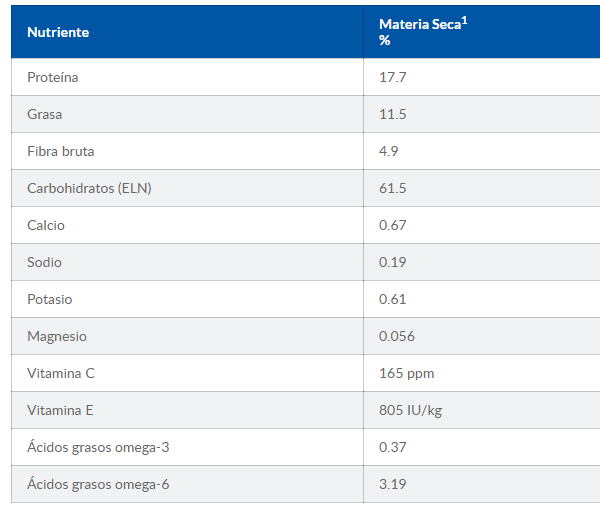Image resolution: width=600 pixels, height=505 pixels.
Task: Select the Grasa row label
Action: pyautogui.click(x=45, y=114)
